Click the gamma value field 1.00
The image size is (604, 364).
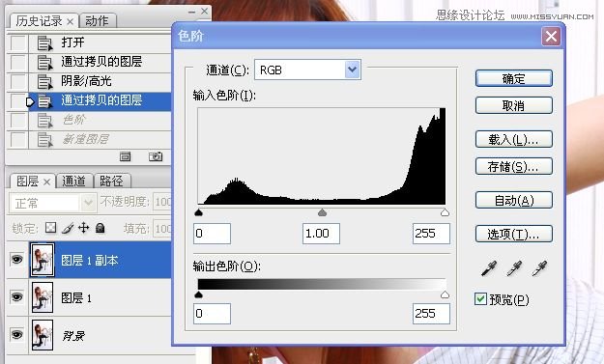click(321, 234)
